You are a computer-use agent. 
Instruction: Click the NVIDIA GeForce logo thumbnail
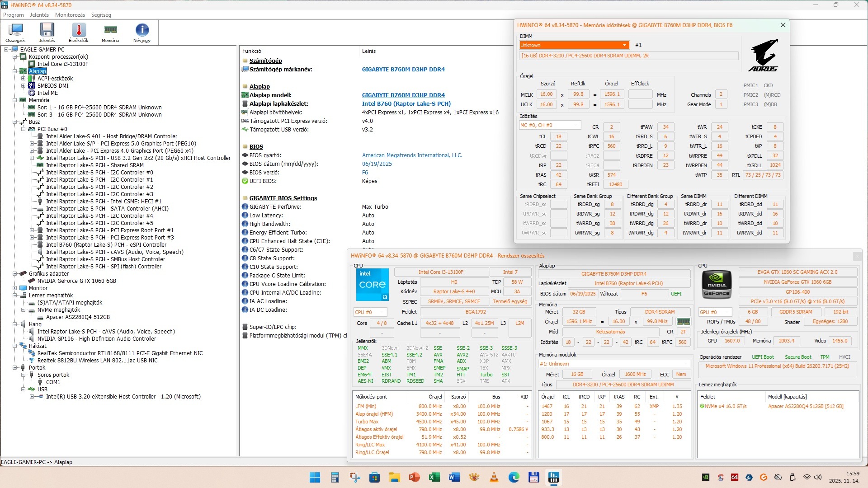click(x=717, y=285)
